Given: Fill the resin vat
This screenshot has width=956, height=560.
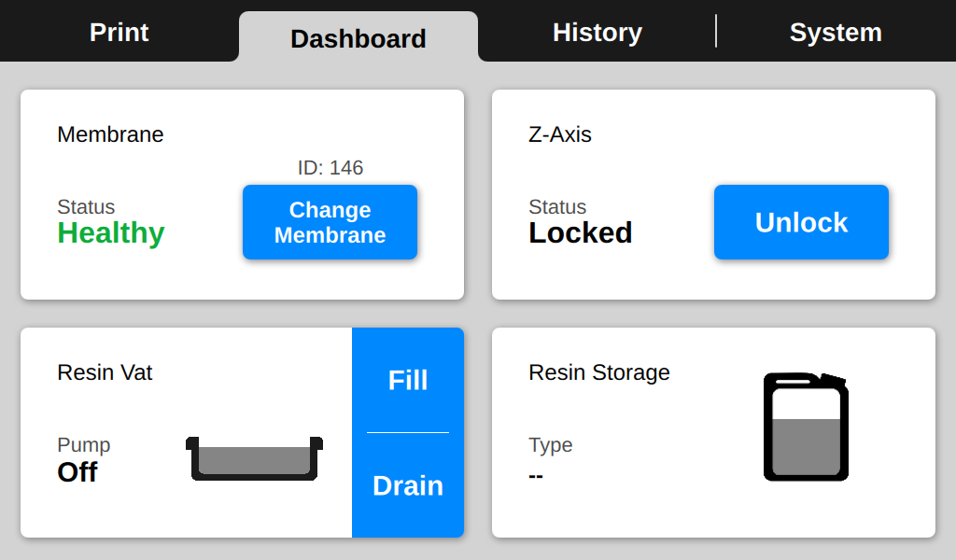Looking at the screenshot, I should click(x=408, y=380).
